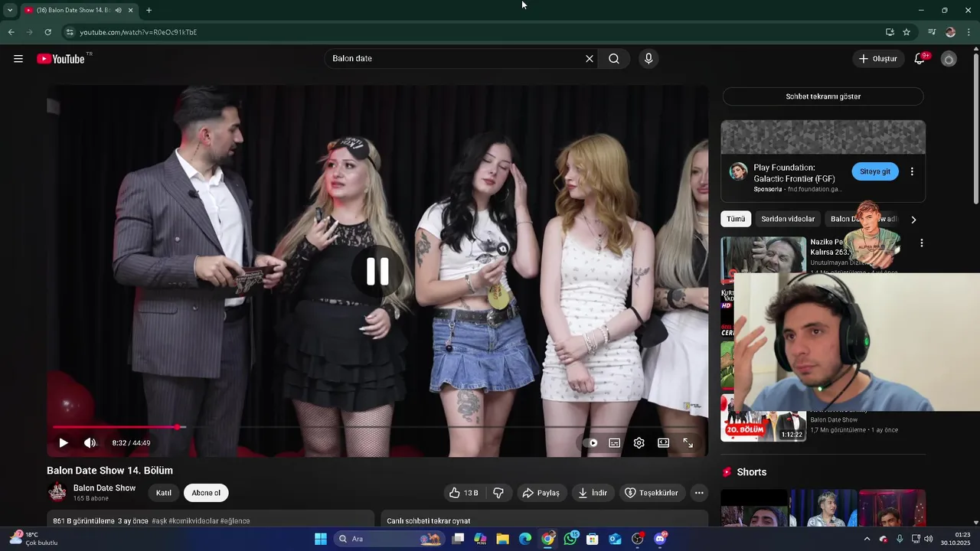This screenshot has height=551, width=980.
Task: Start voice search with the microphone icon
Action: tap(648, 59)
